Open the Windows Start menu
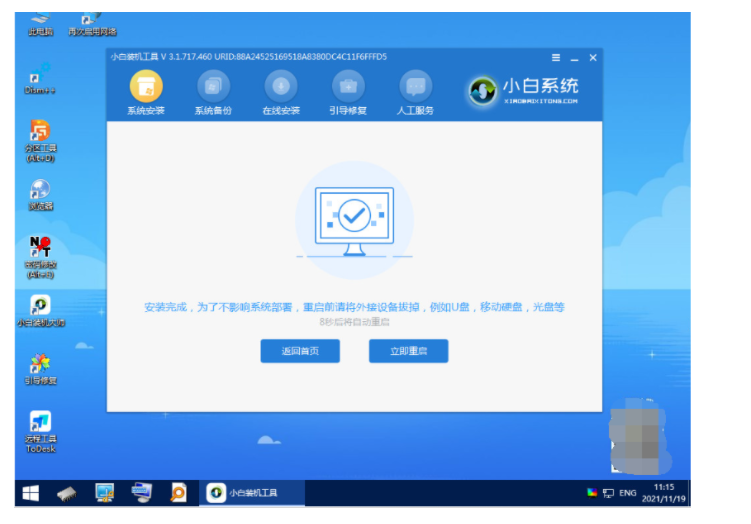The height and width of the screenshot is (524, 751). pos(31,493)
